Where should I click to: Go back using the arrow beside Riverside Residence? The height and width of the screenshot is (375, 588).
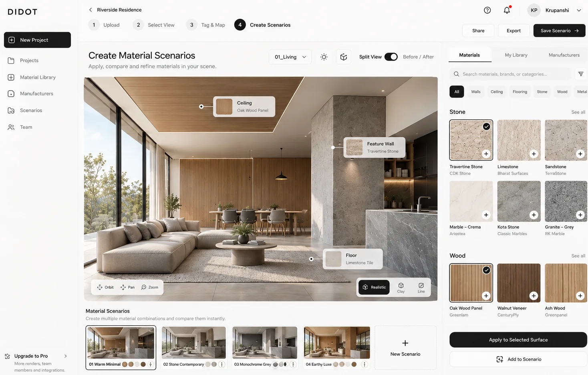[91, 10]
